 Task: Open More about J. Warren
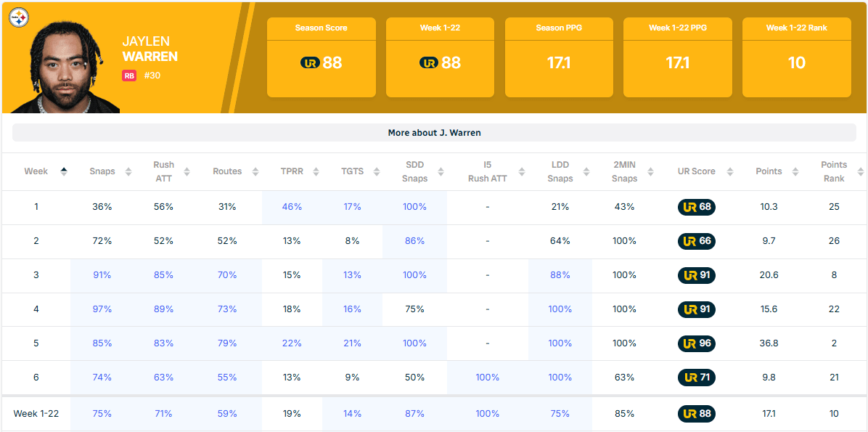[x=434, y=133]
